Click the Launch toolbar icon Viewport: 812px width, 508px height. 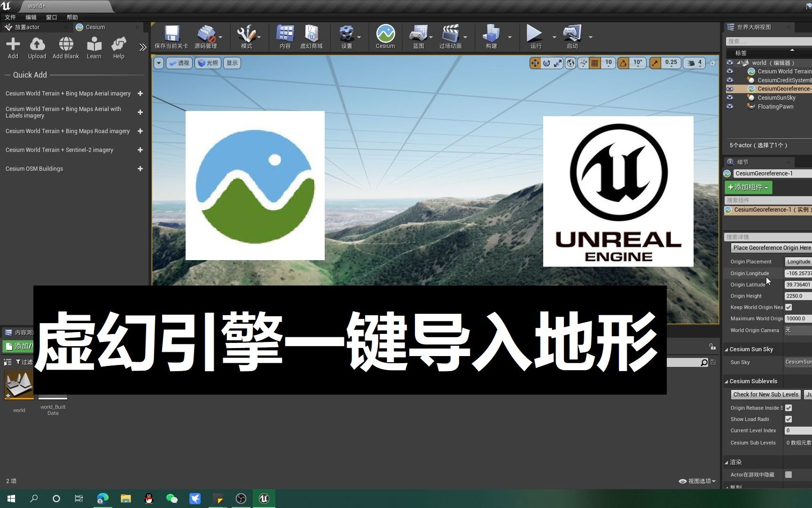pyautogui.click(x=572, y=34)
